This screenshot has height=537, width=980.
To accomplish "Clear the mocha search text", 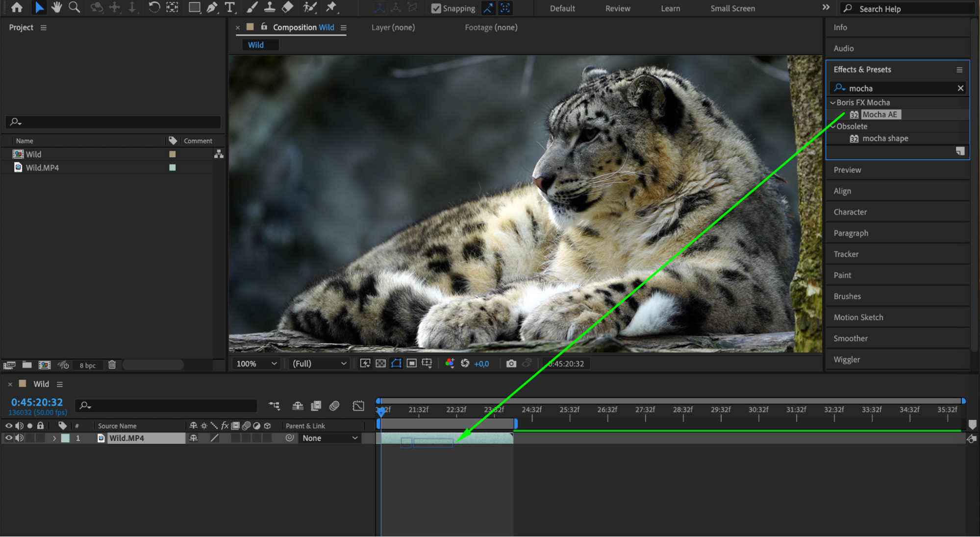I will [960, 88].
